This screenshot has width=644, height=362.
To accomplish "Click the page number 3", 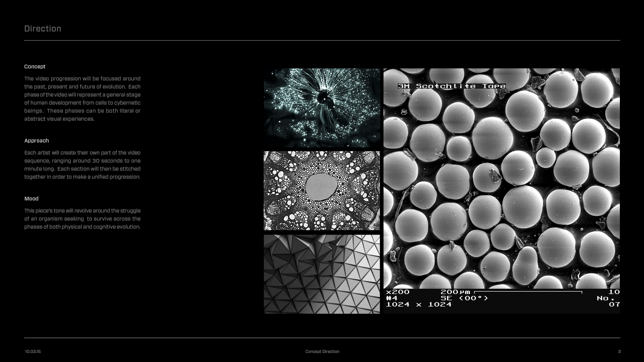I will coord(619,352).
